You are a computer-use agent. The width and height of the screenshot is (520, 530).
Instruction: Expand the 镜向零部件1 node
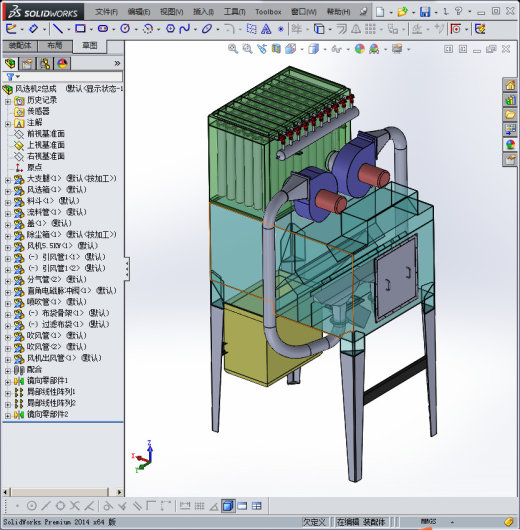pyautogui.click(x=8, y=382)
